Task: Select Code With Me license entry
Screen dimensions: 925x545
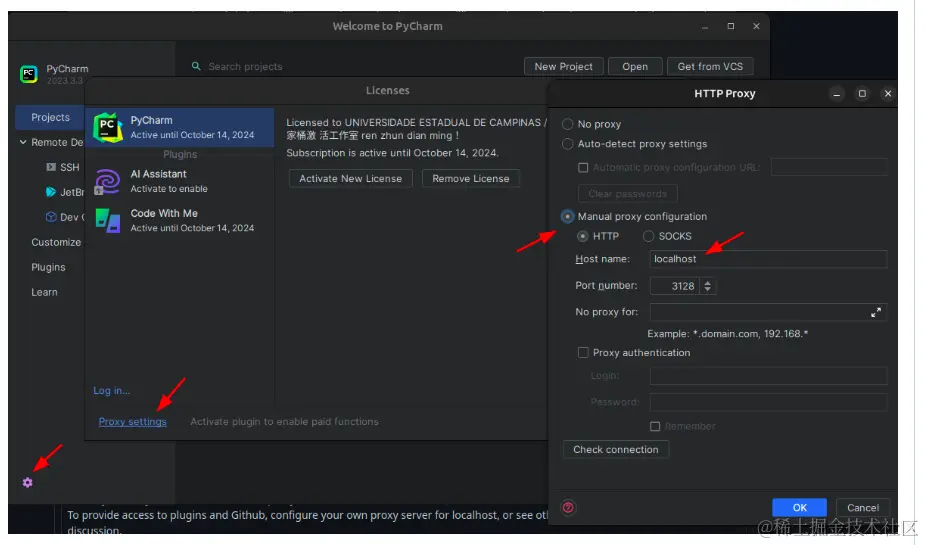Action: [x=180, y=221]
